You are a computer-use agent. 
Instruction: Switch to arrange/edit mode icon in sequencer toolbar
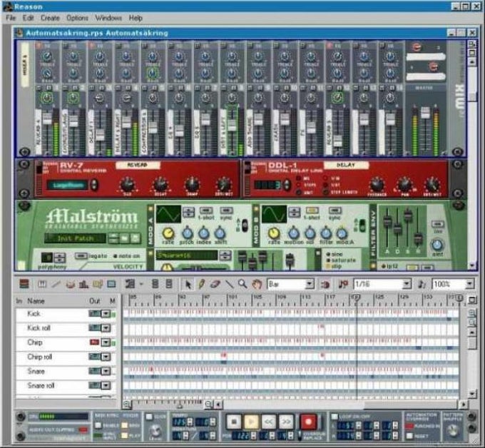[x=24, y=284]
